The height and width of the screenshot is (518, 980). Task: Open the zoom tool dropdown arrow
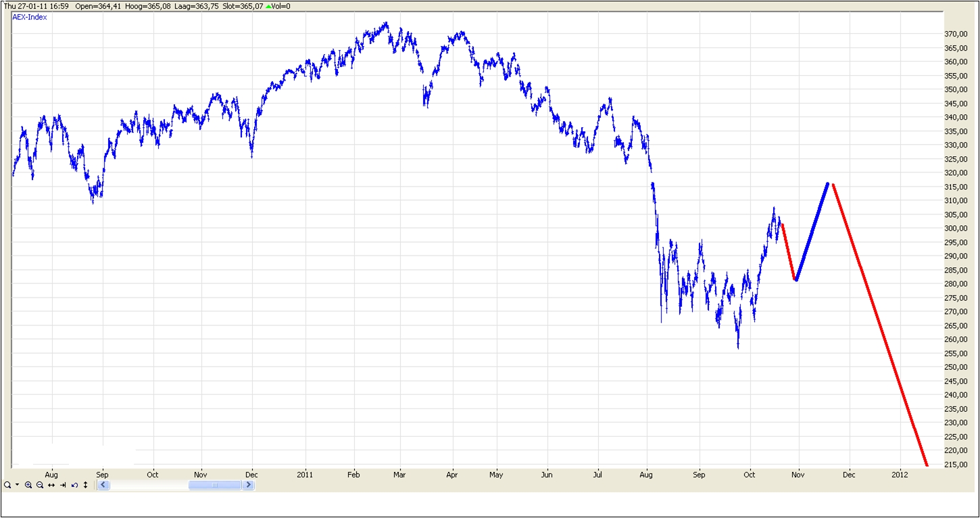pos(17,486)
